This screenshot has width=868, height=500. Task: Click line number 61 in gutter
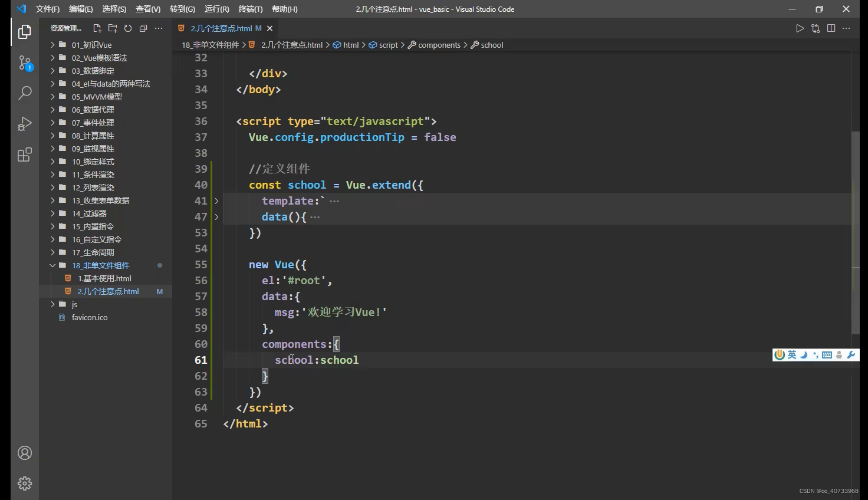tap(201, 360)
